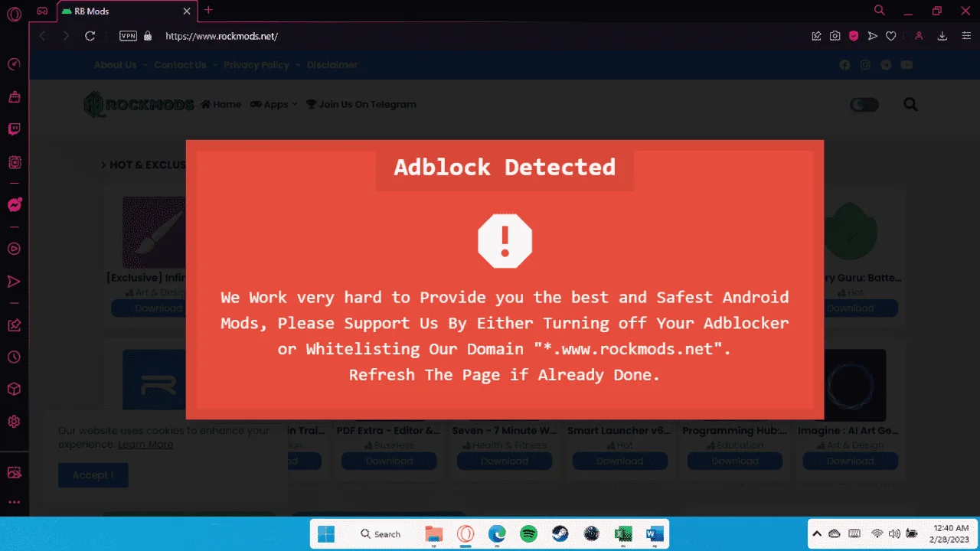Toggle the site dark mode switch
980x551 pixels.
point(864,105)
